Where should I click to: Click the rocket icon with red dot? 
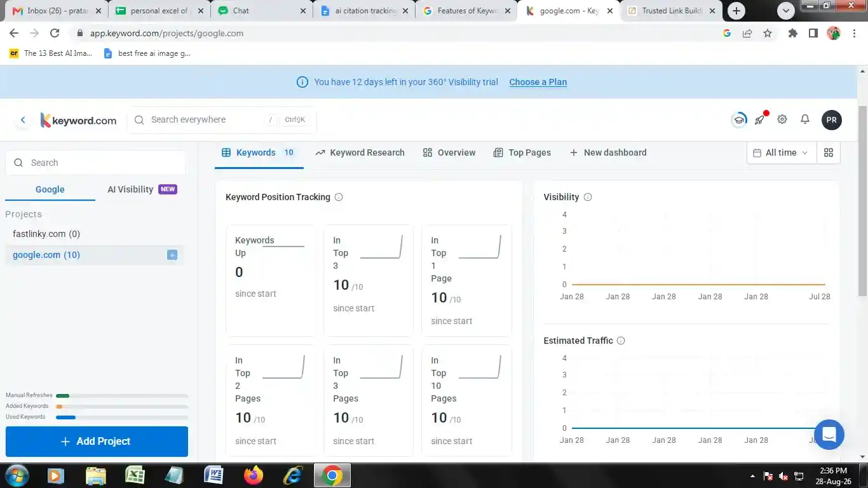[761, 119]
